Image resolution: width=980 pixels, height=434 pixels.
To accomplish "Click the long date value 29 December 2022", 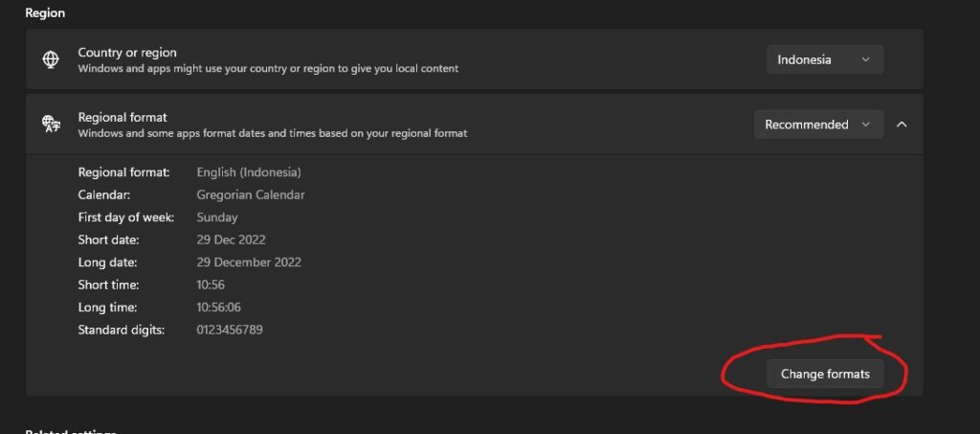I will coord(249,263).
